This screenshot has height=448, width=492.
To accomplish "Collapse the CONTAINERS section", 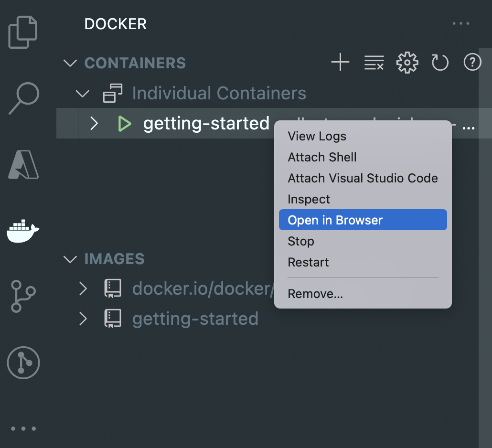I will click(70, 63).
